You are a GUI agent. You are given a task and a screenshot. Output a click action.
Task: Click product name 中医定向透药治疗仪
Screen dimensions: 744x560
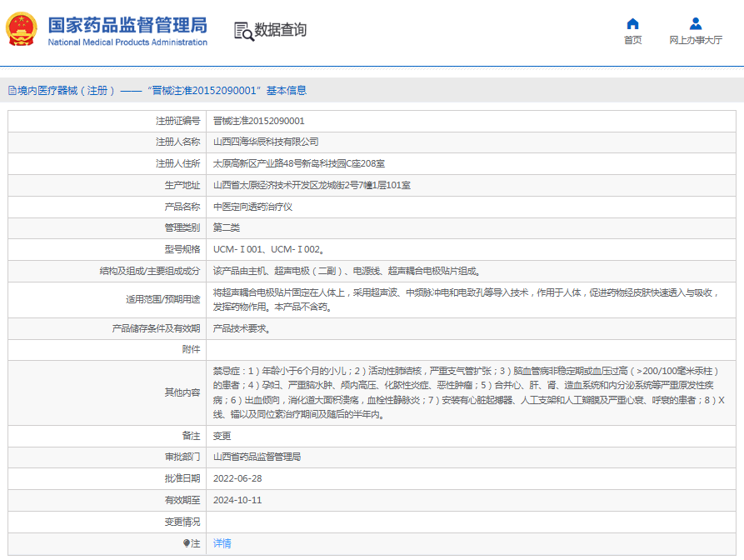pos(252,207)
